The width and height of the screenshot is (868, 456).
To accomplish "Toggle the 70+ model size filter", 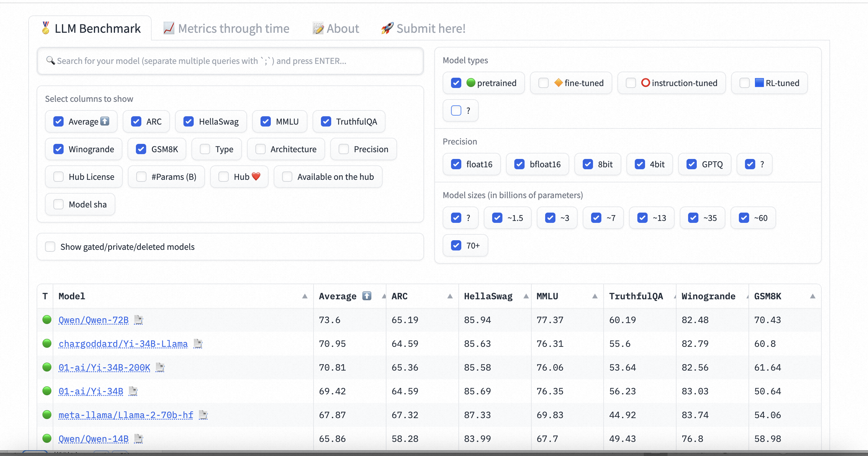I will click(x=456, y=246).
